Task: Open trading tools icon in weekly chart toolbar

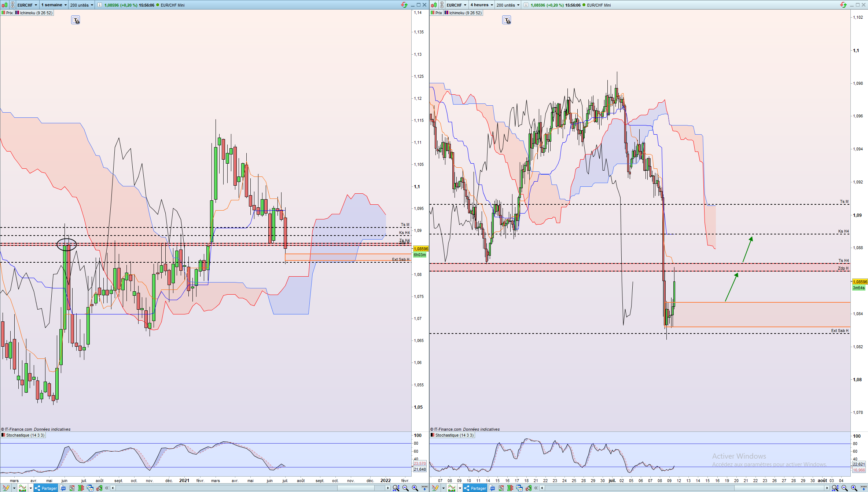Action: 99,488
